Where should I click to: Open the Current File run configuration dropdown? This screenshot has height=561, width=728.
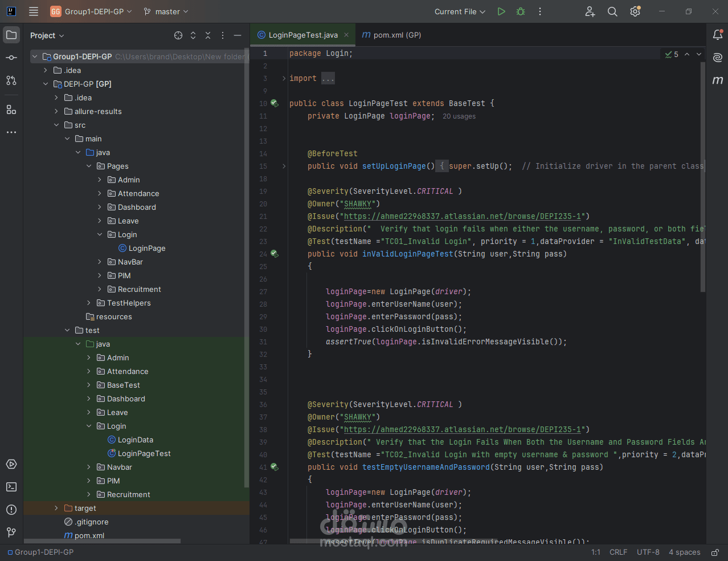(x=460, y=11)
